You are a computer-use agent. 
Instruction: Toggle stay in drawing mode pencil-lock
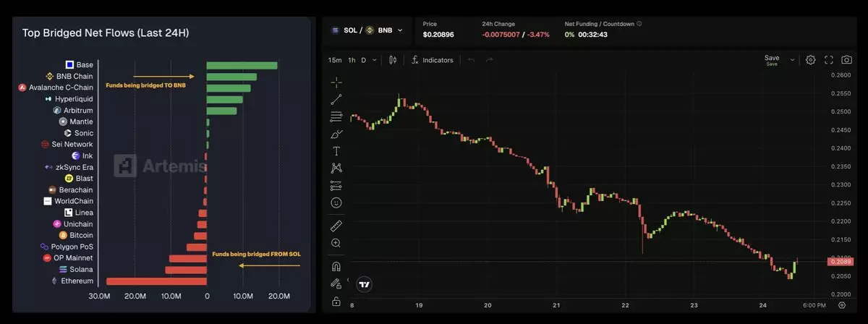[336, 283]
